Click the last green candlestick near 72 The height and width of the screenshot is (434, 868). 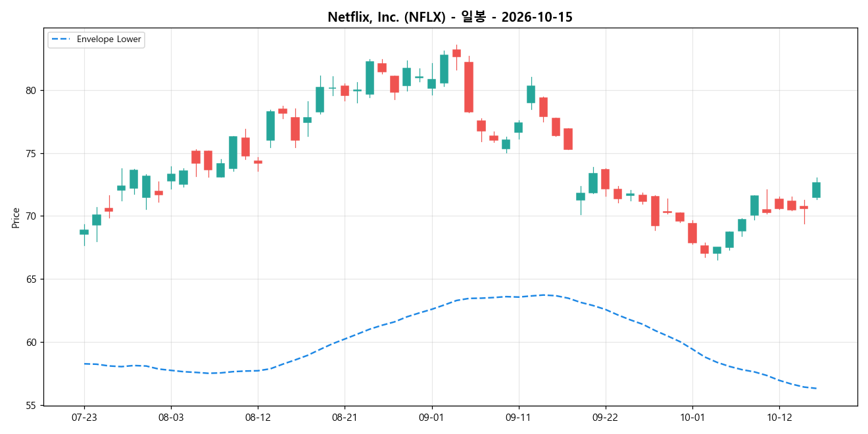816,190
